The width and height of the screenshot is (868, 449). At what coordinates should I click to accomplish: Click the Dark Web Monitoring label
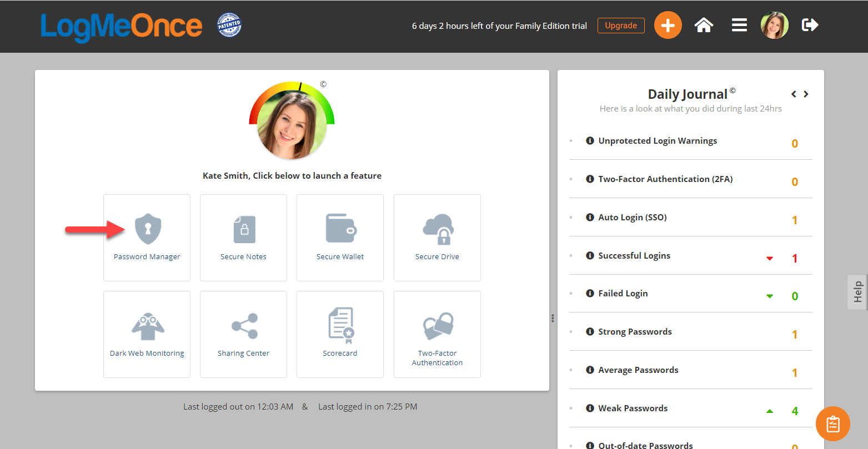tap(147, 354)
